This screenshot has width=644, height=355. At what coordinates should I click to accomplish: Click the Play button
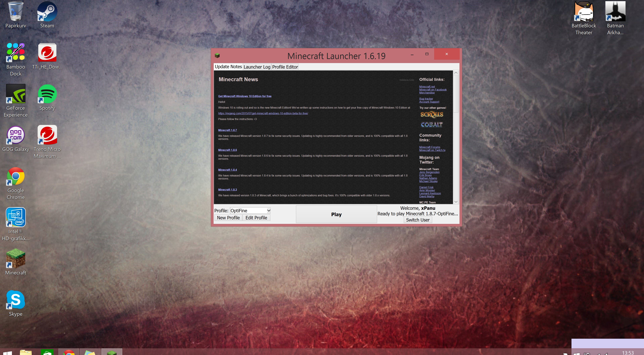(336, 214)
